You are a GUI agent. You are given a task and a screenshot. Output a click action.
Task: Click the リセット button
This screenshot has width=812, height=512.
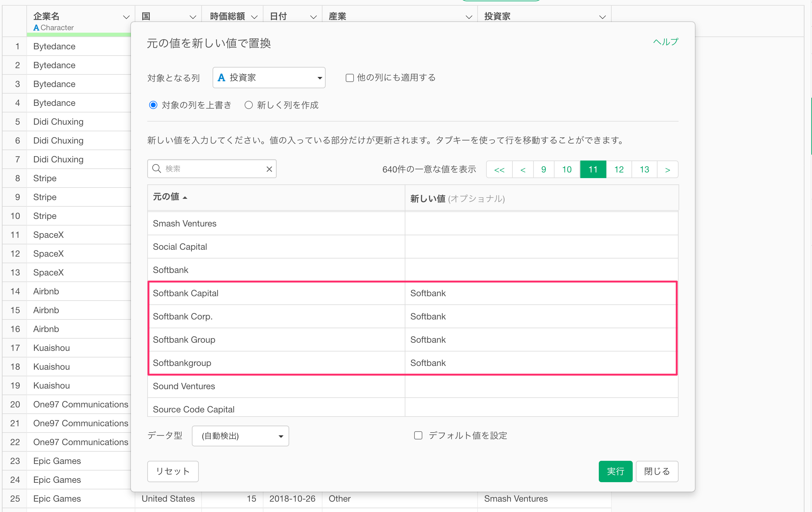(173, 471)
